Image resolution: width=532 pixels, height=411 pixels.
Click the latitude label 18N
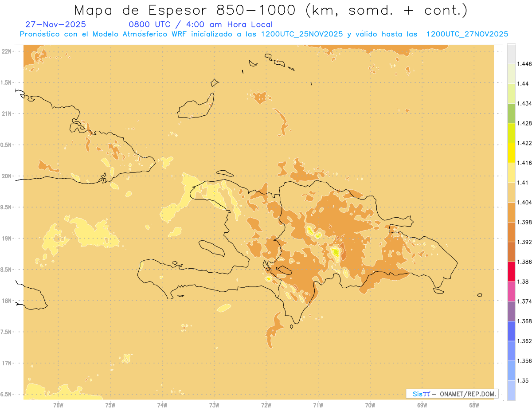coord(6,301)
